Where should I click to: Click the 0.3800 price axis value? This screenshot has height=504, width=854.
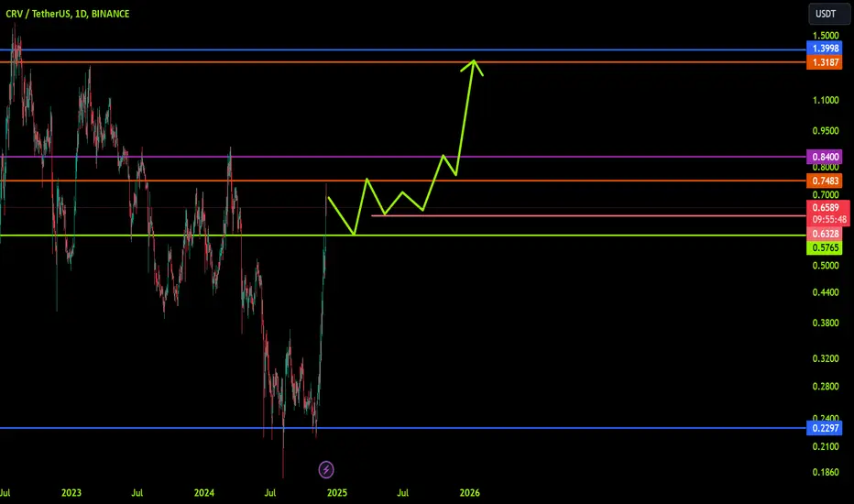click(x=826, y=323)
